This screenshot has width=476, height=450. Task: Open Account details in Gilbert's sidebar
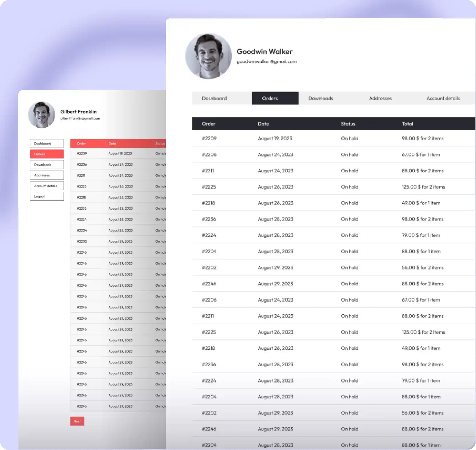click(x=47, y=186)
